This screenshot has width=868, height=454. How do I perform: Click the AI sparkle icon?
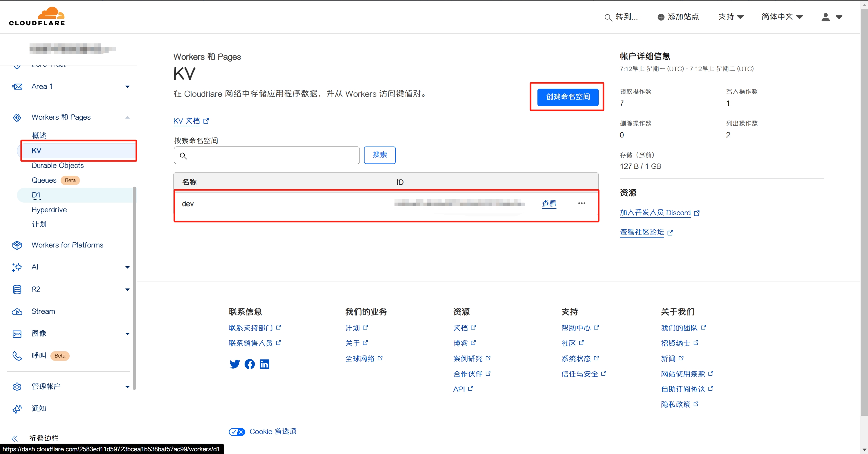(x=17, y=267)
